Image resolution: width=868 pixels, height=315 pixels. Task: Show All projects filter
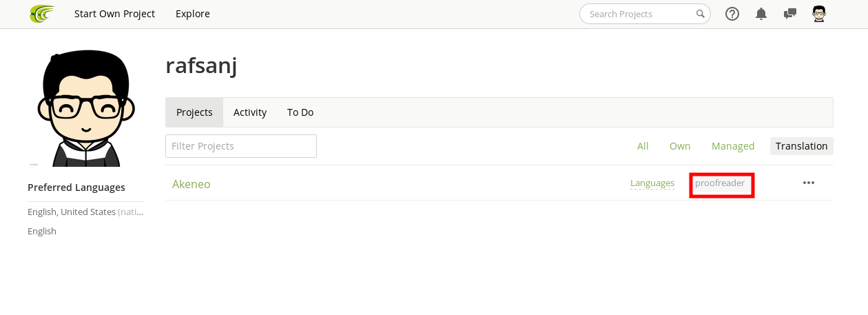point(643,146)
